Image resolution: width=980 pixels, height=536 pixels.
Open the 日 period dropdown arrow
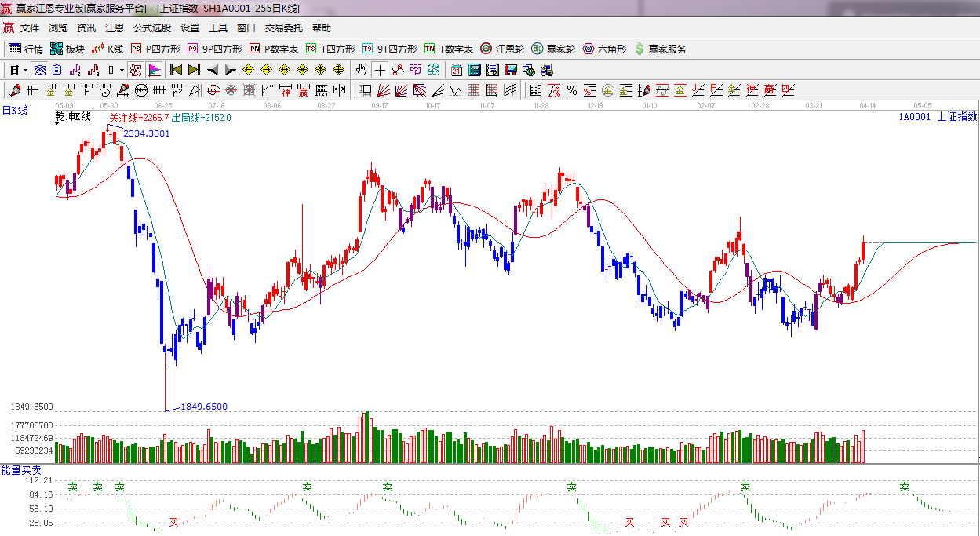tap(25, 70)
